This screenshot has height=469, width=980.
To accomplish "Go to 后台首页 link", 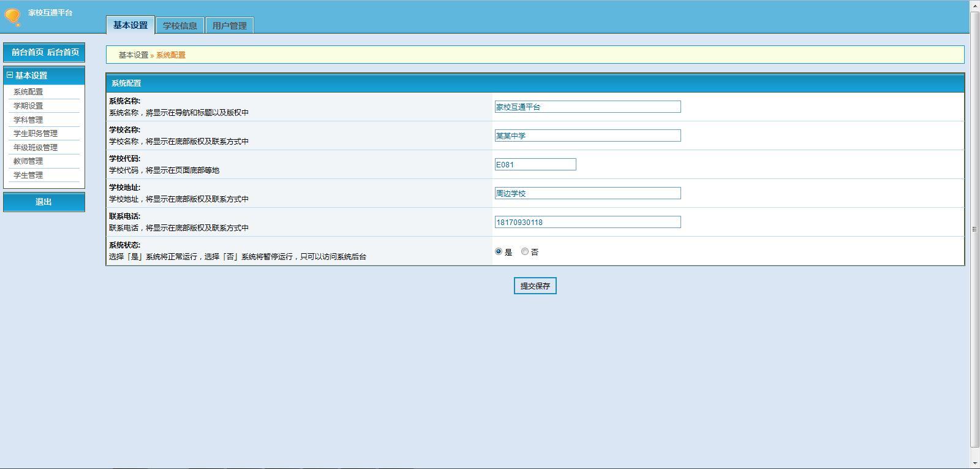I will click(63, 52).
